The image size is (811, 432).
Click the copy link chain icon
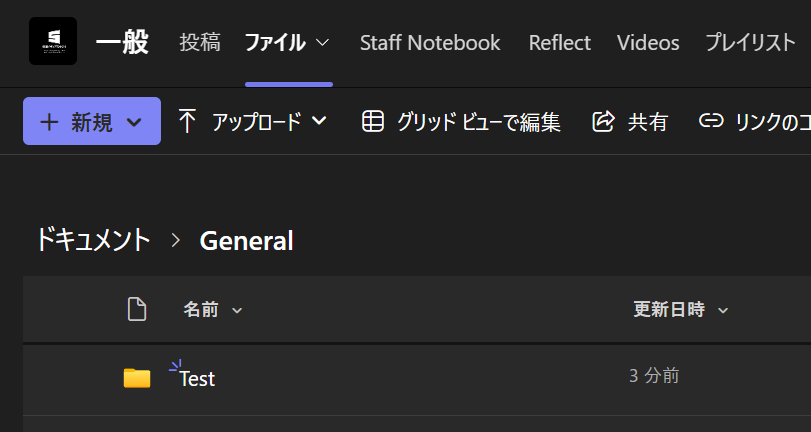tap(711, 121)
